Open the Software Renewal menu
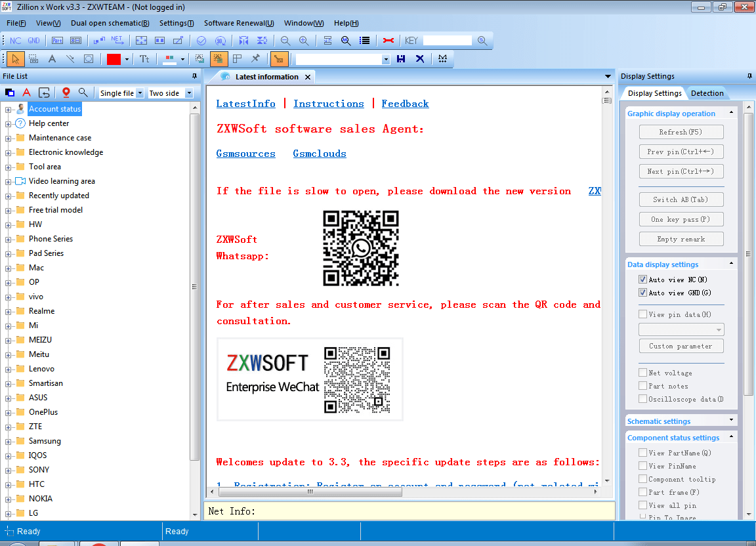 point(239,23)
